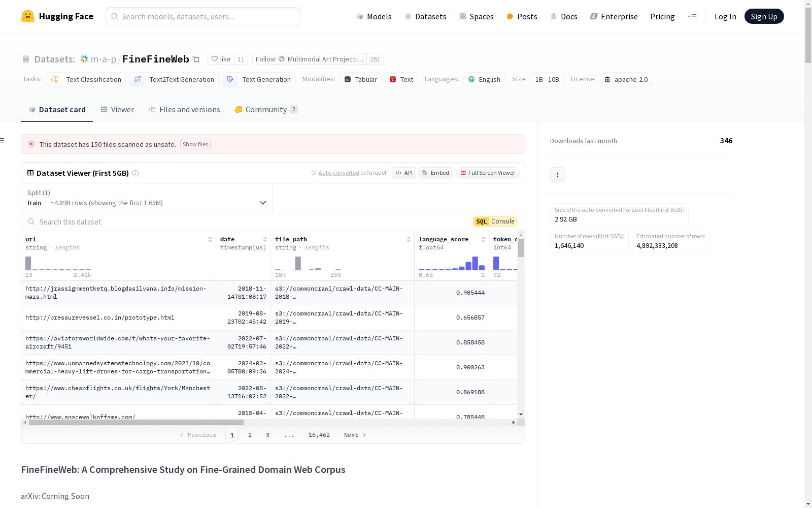Go to page 3 of the viewer
812x508 pixels.
coord(267,435)
